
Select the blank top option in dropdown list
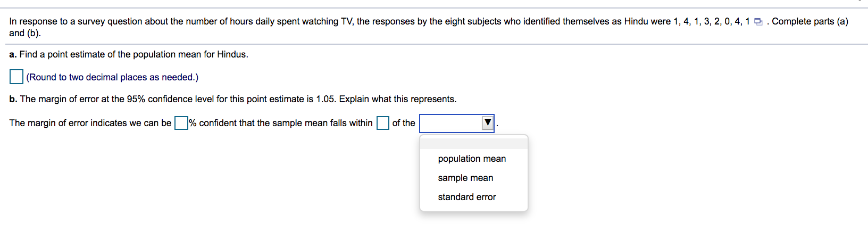[x=474, y=143]
